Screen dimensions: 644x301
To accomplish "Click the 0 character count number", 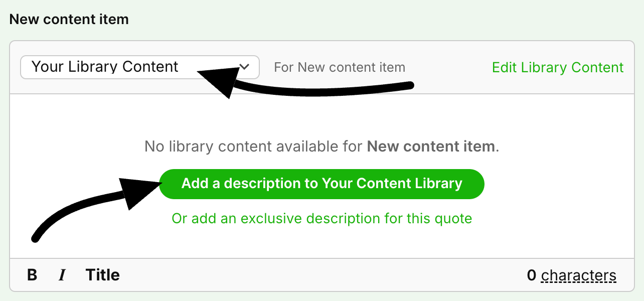I will tap(532, 275).
